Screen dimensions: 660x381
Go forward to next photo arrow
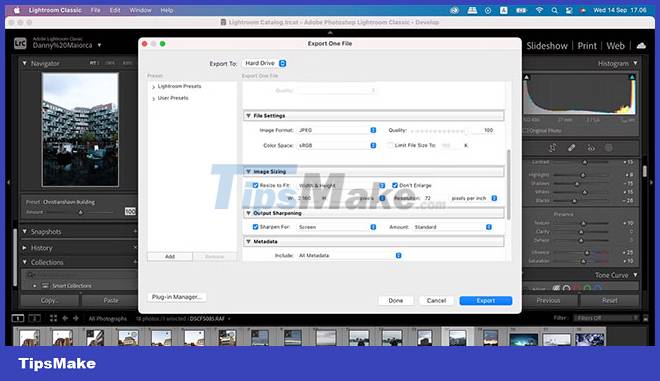[x=76, y=318]
